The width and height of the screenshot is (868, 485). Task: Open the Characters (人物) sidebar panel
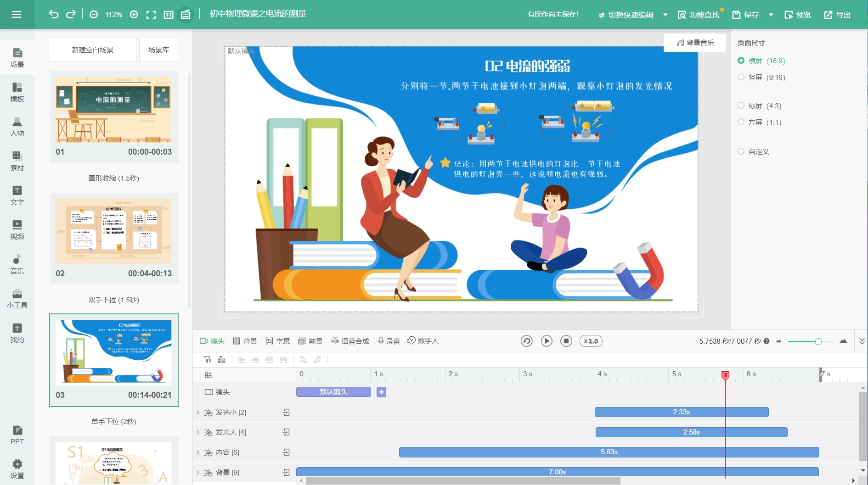(x=17, y=127)
